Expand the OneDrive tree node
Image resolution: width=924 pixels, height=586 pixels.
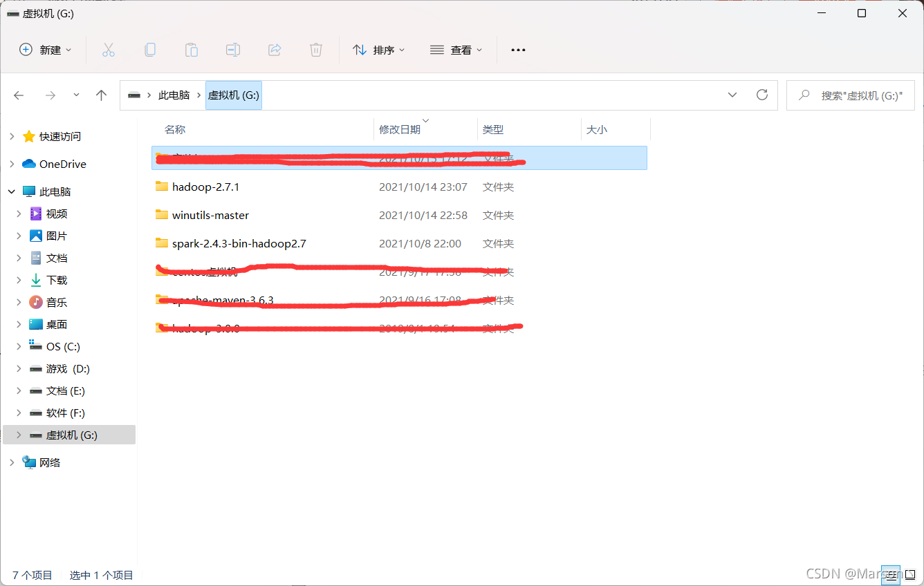tap(12, 164)
